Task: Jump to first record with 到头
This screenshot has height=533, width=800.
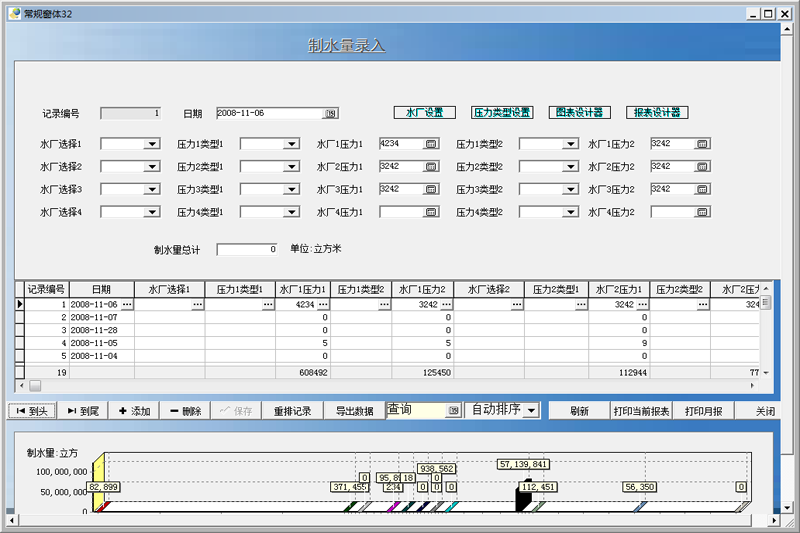Action: (x=32, y=411)
